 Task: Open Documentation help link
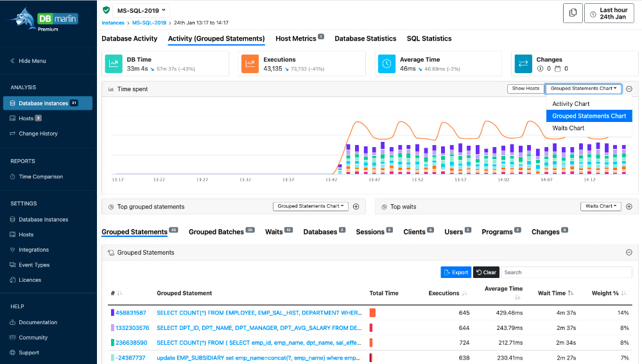(x=33, y=322)
